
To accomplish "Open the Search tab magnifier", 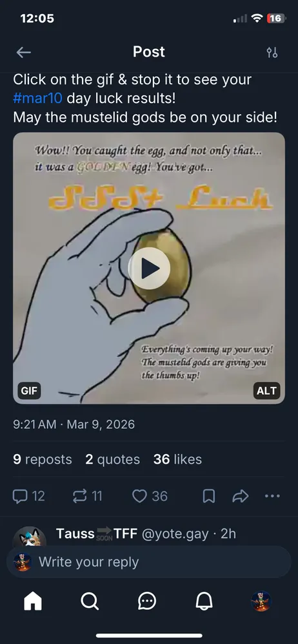I will coord(90,602).
